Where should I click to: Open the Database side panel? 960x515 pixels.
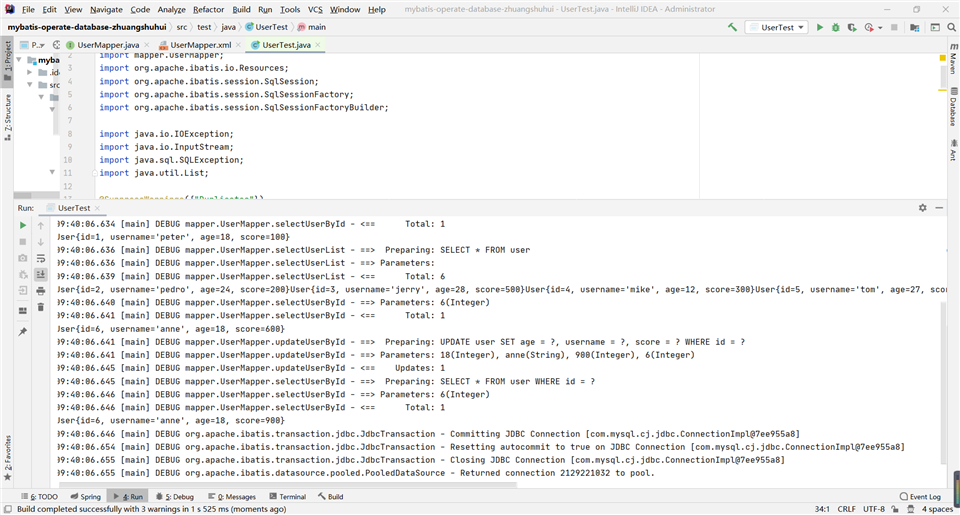point(954,107)
